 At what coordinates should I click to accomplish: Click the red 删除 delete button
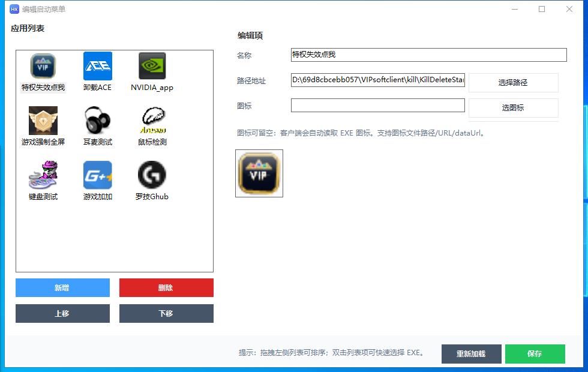point(166,287)
